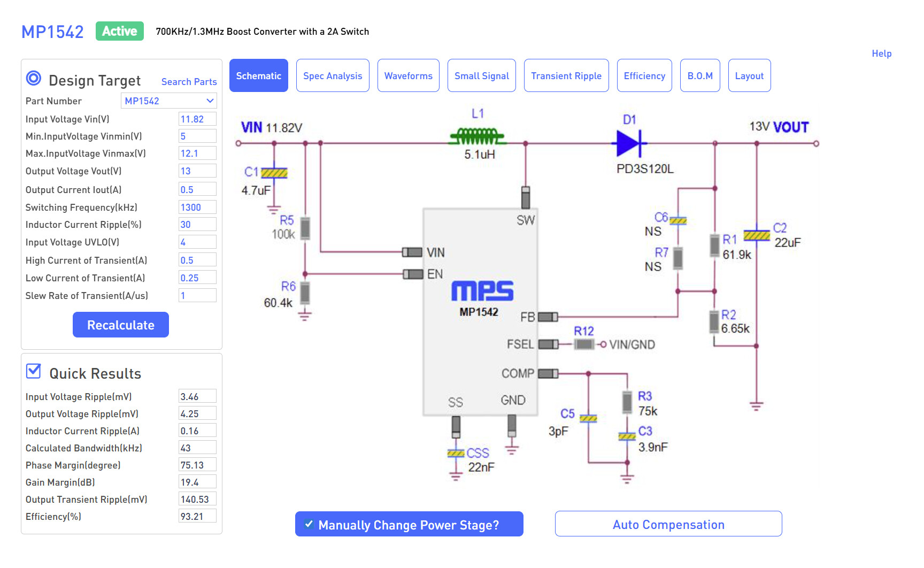Open the Efficiency tab
This screenshot has height=568, width=924.
coord(644,76)
